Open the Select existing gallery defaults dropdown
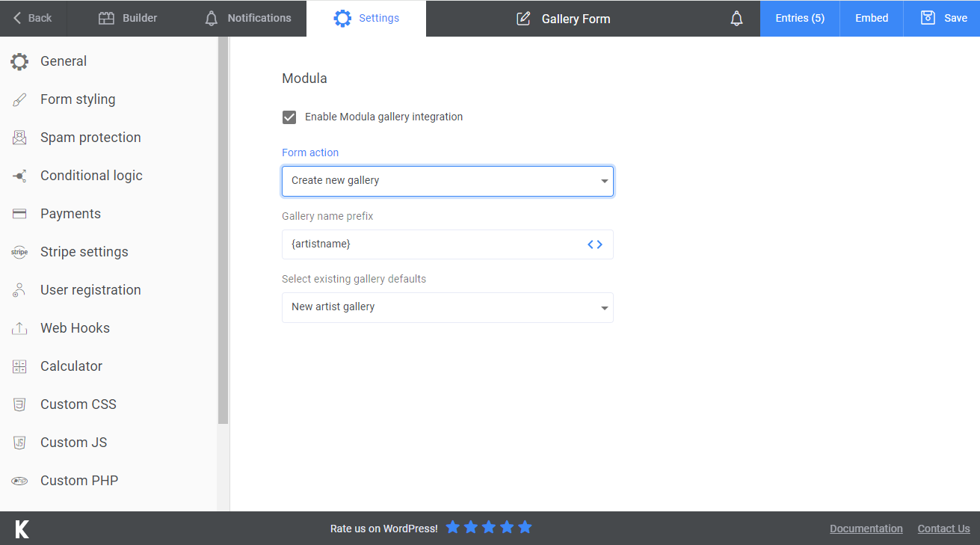 tap(448, 307)
